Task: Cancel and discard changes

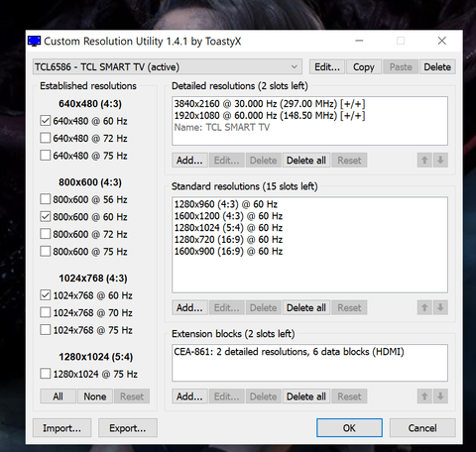Action: tap(422, 428)
